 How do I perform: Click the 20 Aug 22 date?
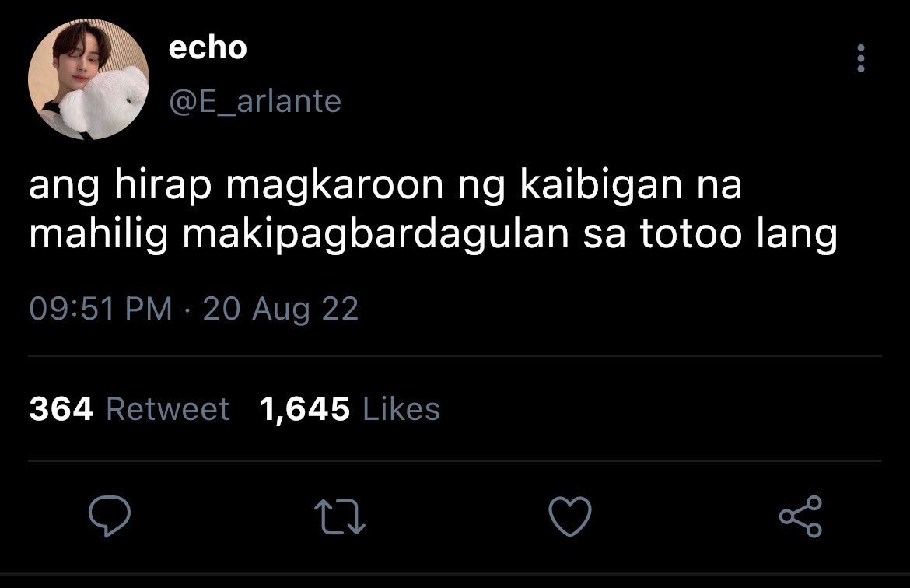coord(280,308)
